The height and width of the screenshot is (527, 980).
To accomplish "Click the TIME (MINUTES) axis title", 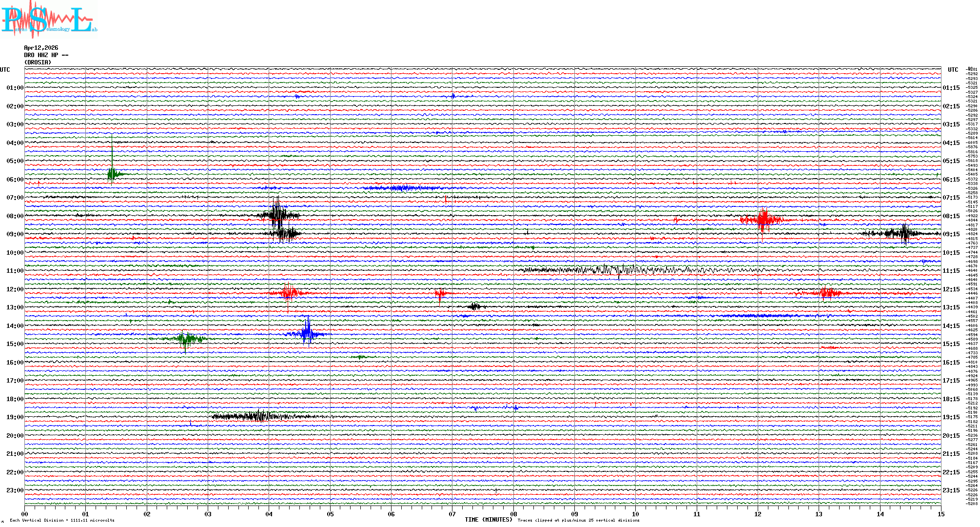I will coord(488,520).
